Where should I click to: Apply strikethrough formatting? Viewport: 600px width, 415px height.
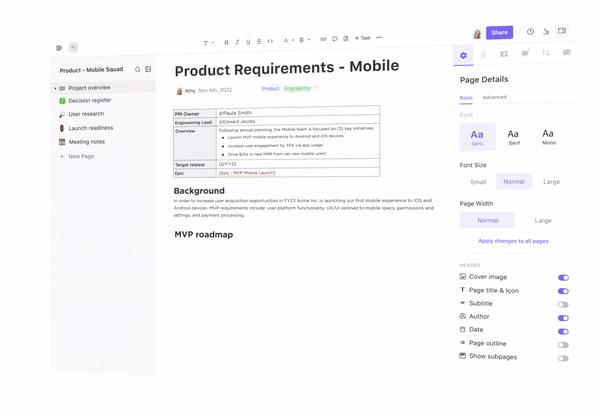(x=259, y=41)
